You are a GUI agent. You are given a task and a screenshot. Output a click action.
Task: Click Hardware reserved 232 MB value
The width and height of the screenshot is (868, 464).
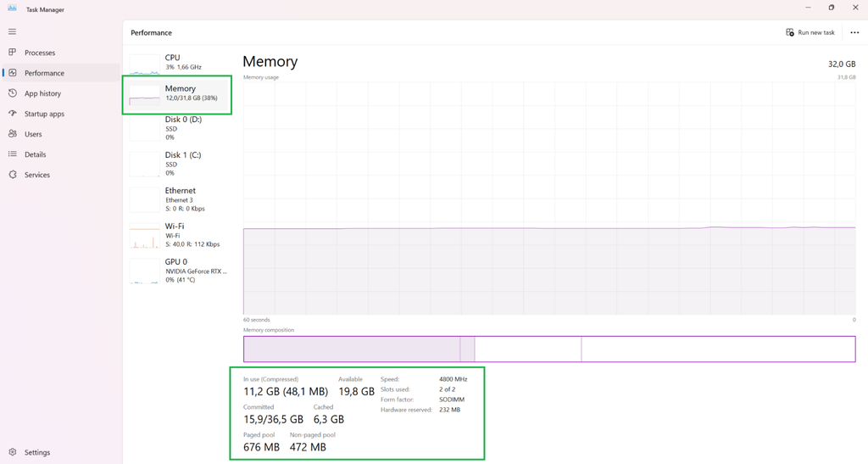point(449,410)
